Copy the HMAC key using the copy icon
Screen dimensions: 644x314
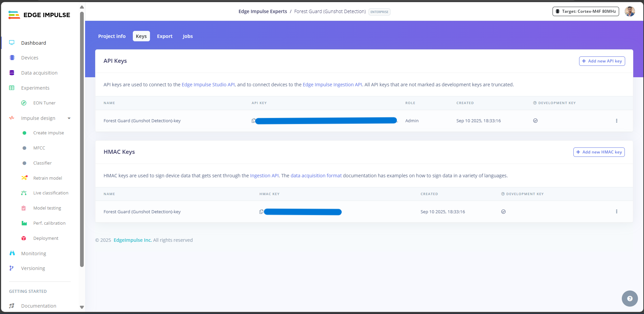coord(261,212)
